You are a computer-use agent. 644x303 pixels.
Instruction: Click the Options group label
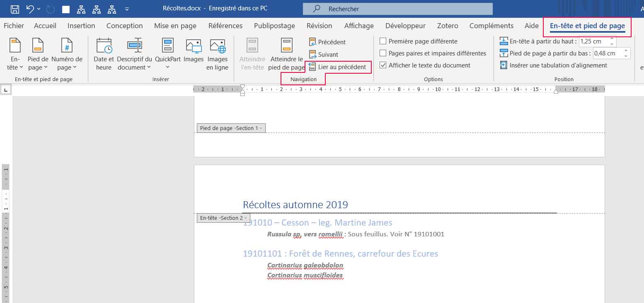433,79
